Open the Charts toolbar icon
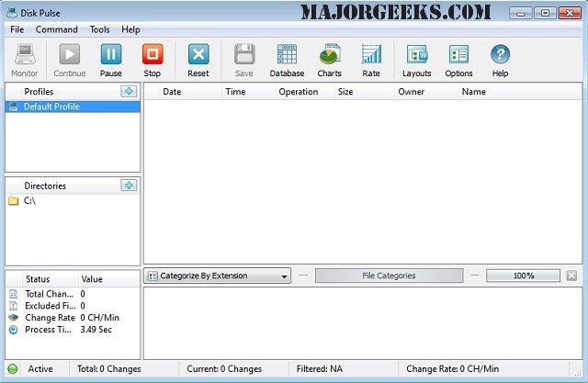 (329, 55)
